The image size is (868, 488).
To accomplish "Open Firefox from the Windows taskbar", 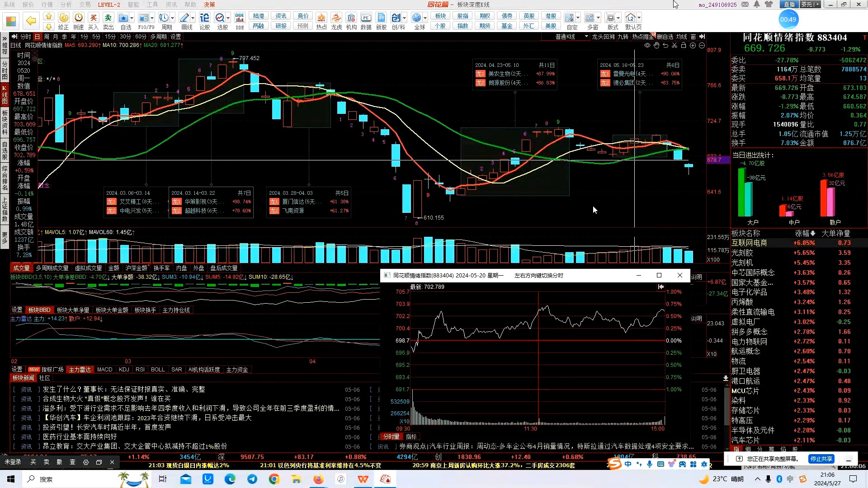I will pos(319,479).
